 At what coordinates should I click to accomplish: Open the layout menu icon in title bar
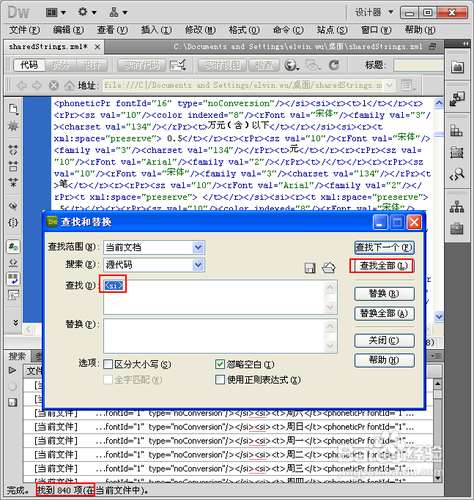click(x=56, y=13)
